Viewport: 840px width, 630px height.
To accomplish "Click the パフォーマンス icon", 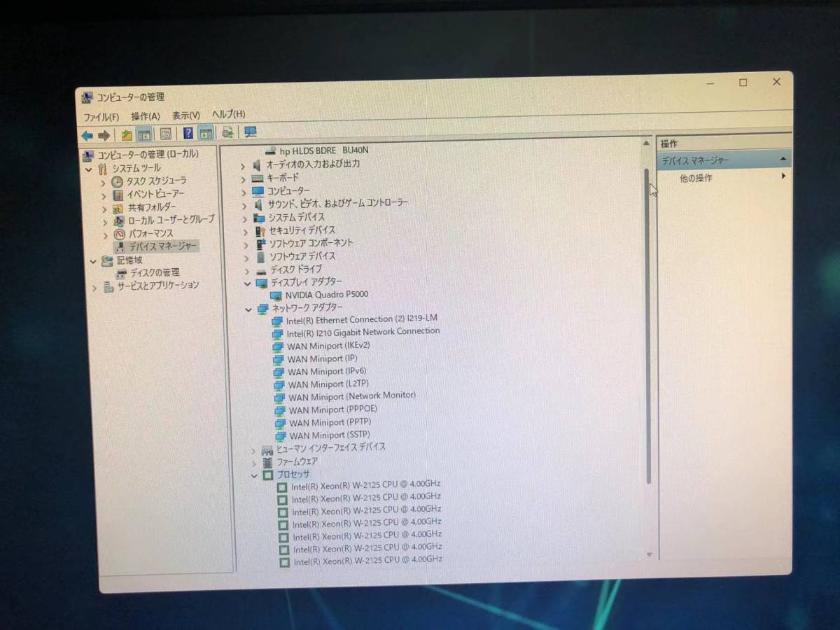I will [120, 234].
